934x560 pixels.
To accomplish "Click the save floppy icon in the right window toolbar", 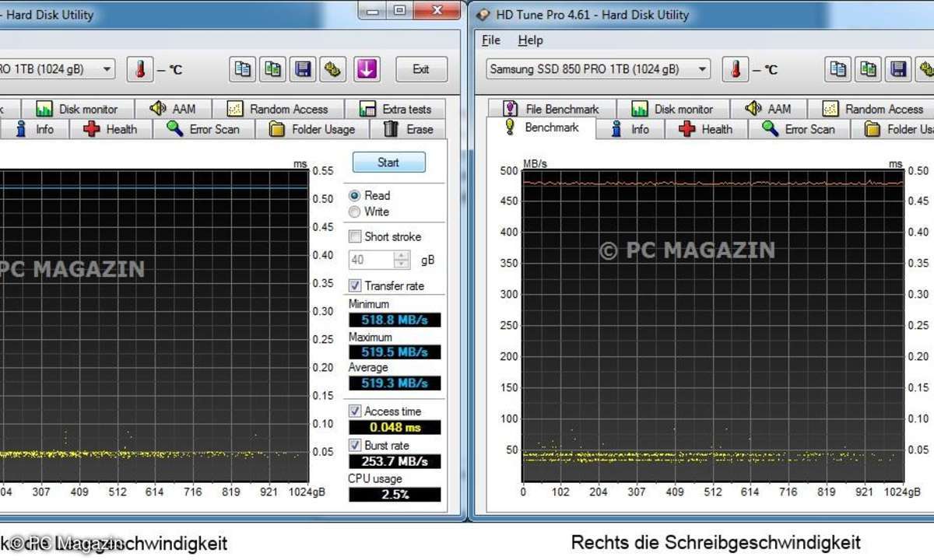I will tap(899, 69).
